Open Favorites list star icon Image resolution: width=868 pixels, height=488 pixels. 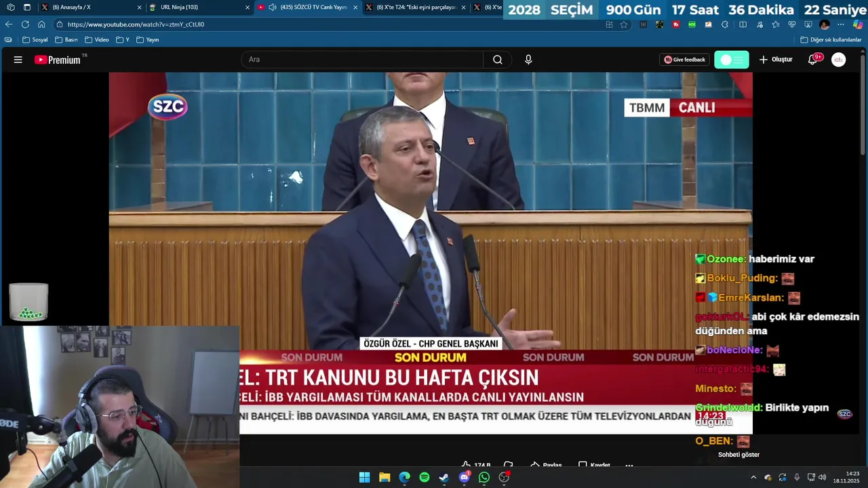776,24
